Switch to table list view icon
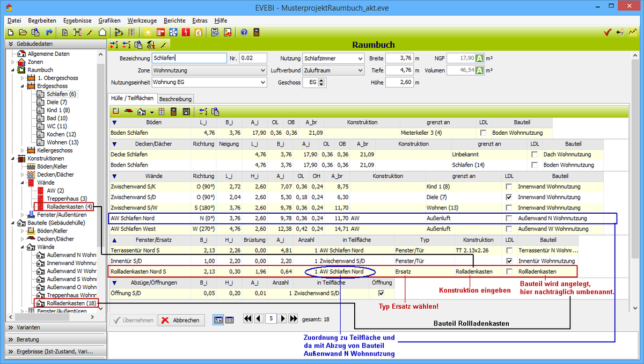Viewport: 644px width, 364px height. 229,320
